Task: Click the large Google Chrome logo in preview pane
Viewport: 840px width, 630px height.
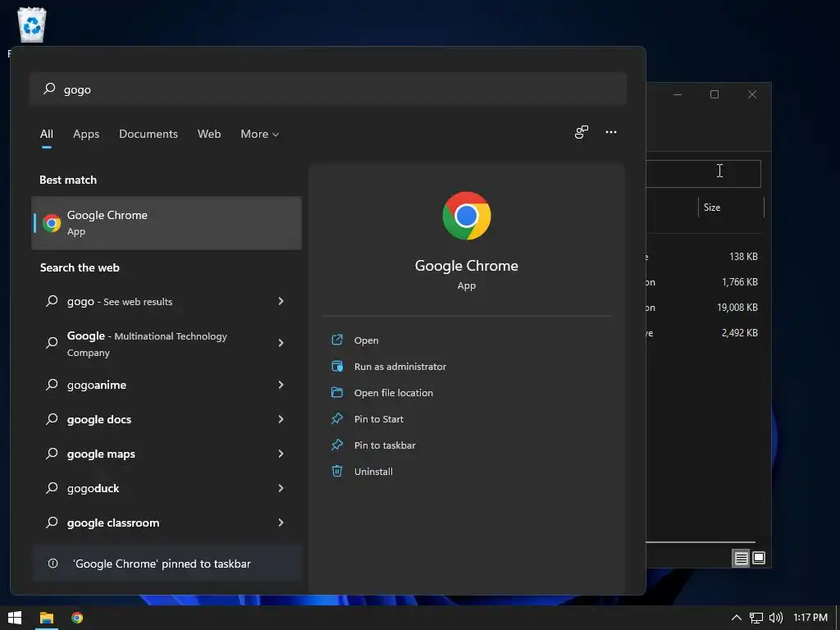Action: coord(466,216)
